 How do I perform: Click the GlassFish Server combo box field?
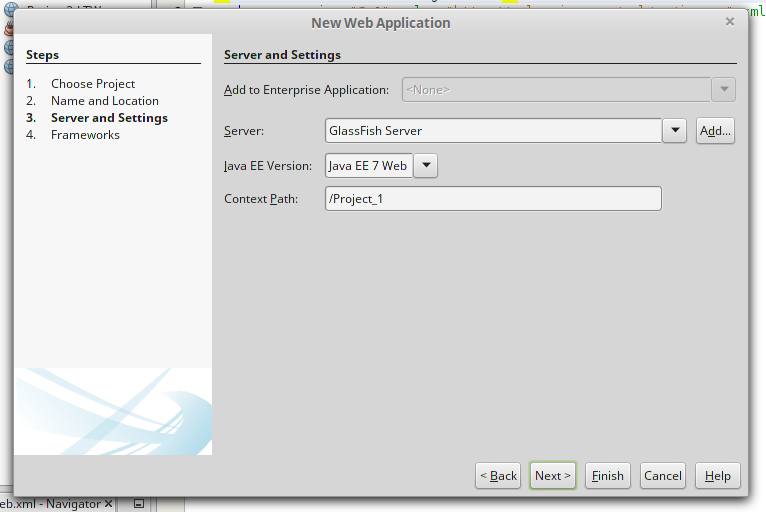tap(493, 131)
